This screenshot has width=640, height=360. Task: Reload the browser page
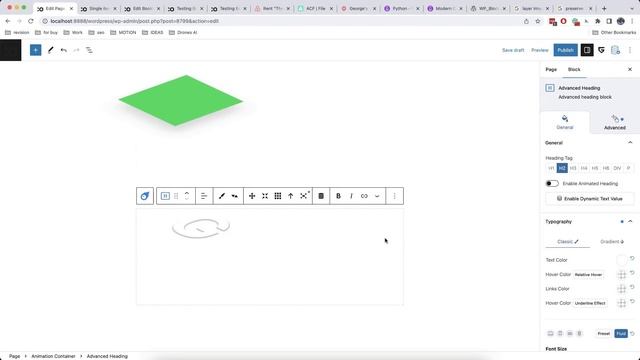[31, 21]
